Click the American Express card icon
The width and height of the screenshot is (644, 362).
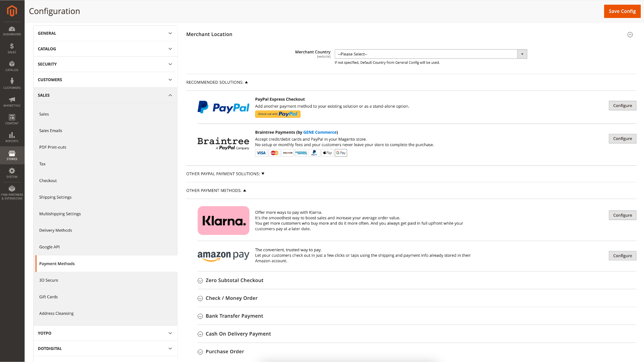[301, 153]
